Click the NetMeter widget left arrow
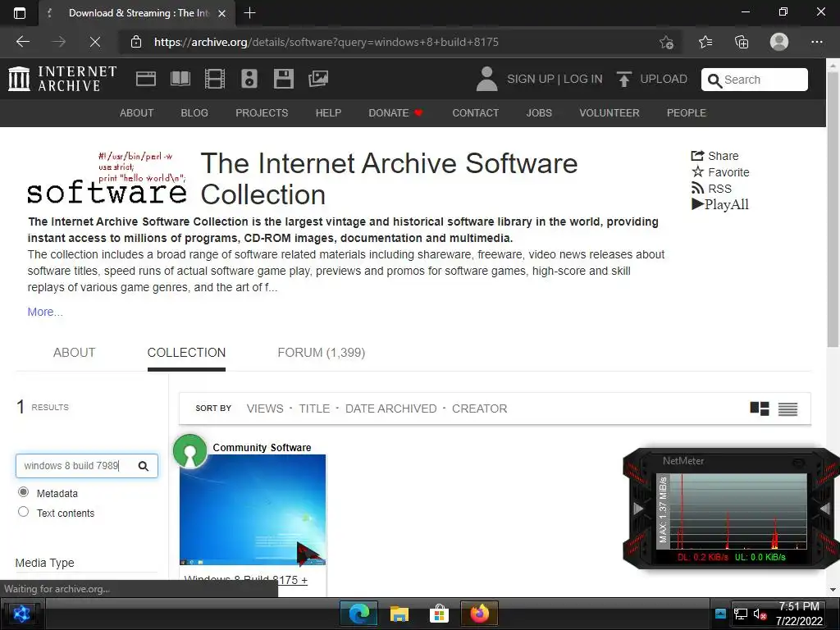Screen dimensions: 840x630 click(638, 508)
